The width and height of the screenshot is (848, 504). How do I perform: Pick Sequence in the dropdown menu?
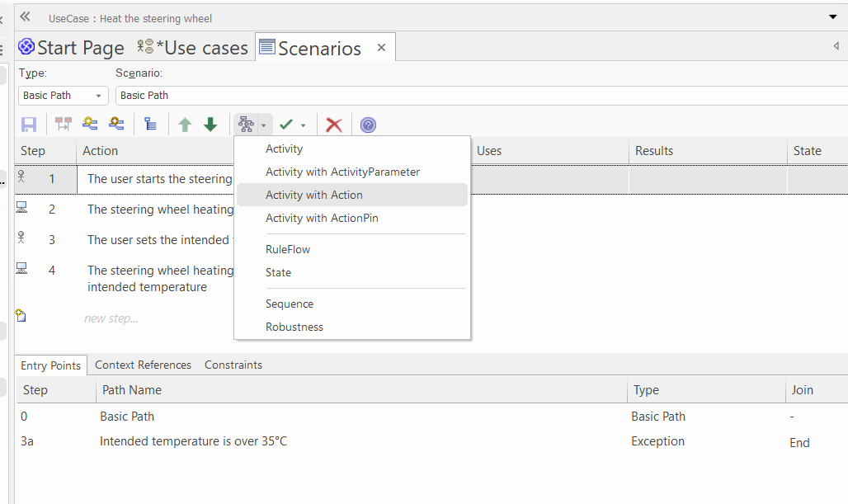[289, 304]
